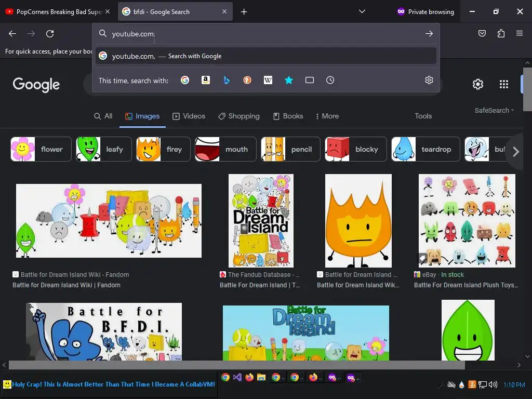The width and height of the screenshot is (532, 399).
Task: Click the Go arrow in address bar
Action: point(429,34)
